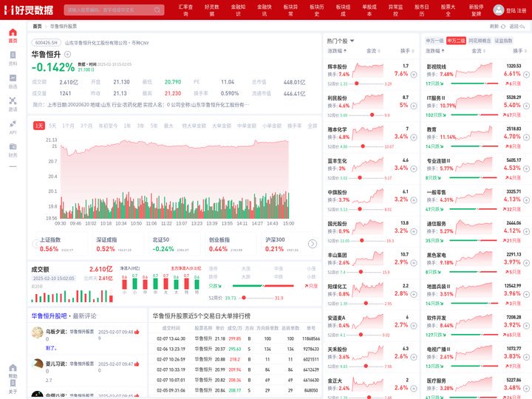Add 影视院线 sector with plus icon
The height and width of the screenshot is (399, 532).
coord(526,75)
